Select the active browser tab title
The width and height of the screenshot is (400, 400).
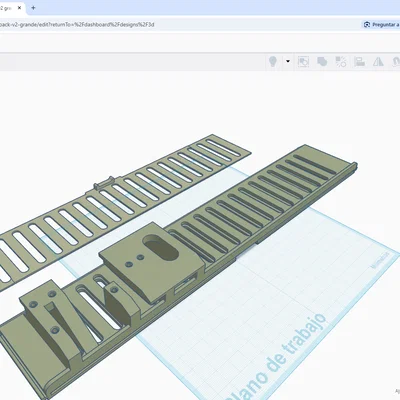[x=6, y=8]
